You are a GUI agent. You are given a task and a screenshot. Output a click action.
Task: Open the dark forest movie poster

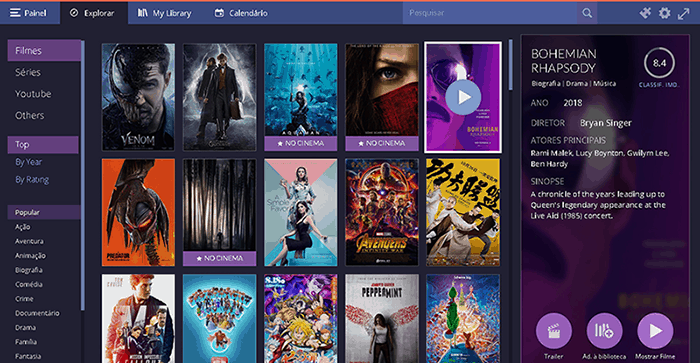point(220,205)
